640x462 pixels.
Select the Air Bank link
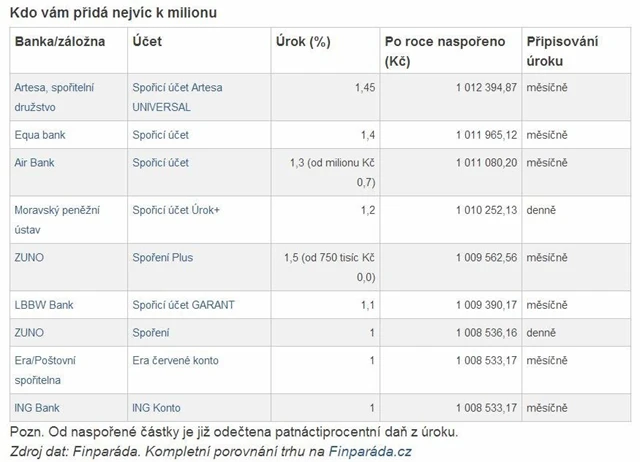[35, 162]
